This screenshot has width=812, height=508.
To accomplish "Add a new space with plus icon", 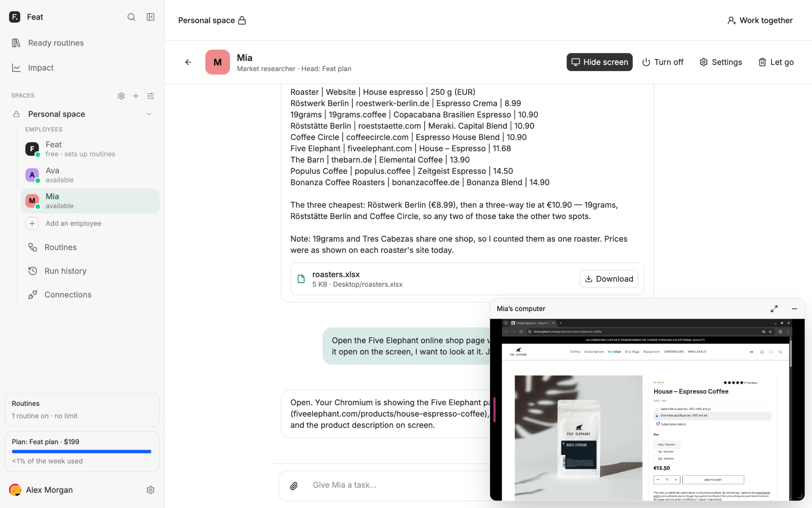I will (x=136, y=96).
